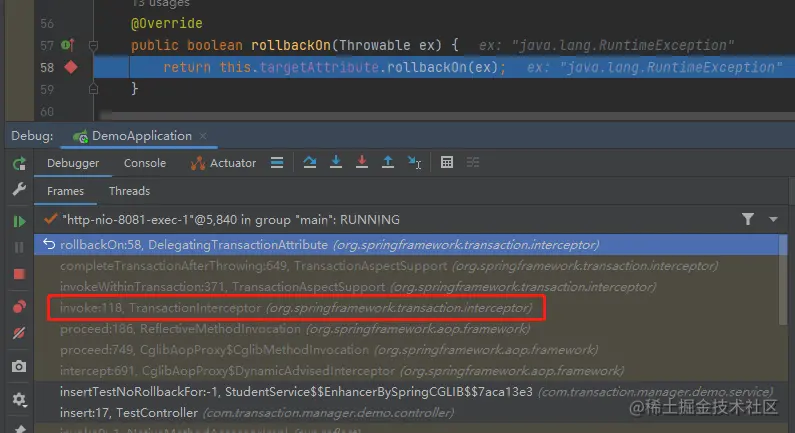Click Run to Cursor icon
This screenshot has height=433, width=795.
click(x=414, y=162)
